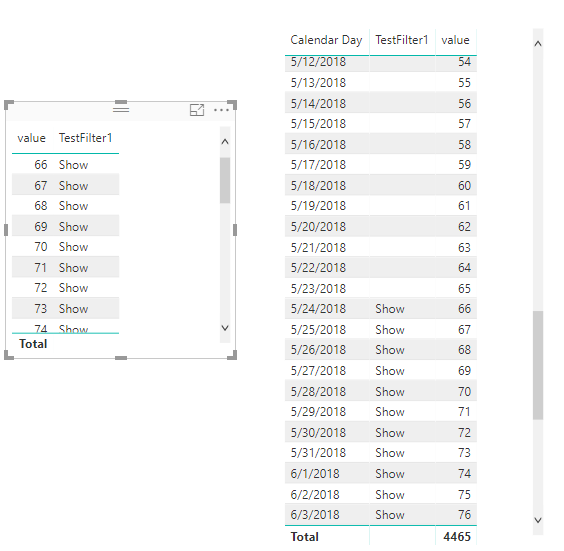Click up arrow of large table scrollbar

(x=538, y=44)
